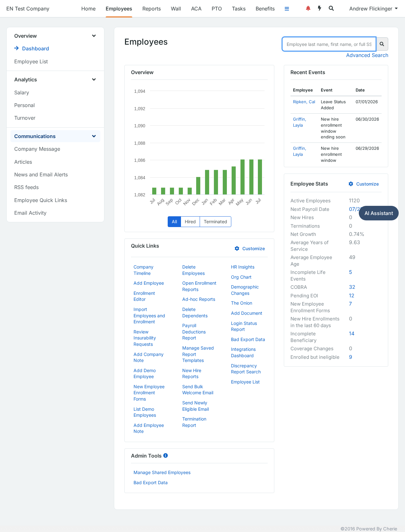Image resolution: width=405 pixels, height=532 pixels.
Task: Switch the chart to Terminated
Action: (215, 222)
